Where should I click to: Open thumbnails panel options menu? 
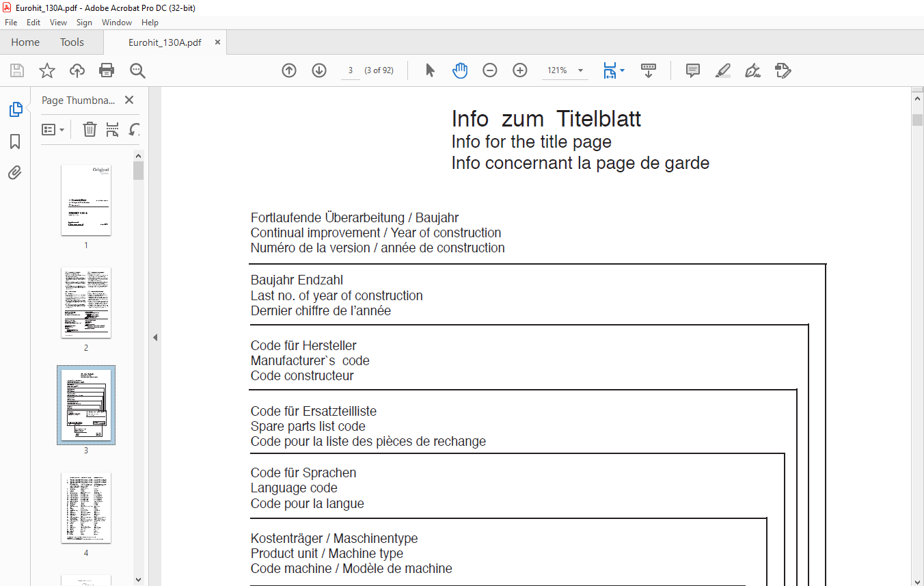point(53,129)
